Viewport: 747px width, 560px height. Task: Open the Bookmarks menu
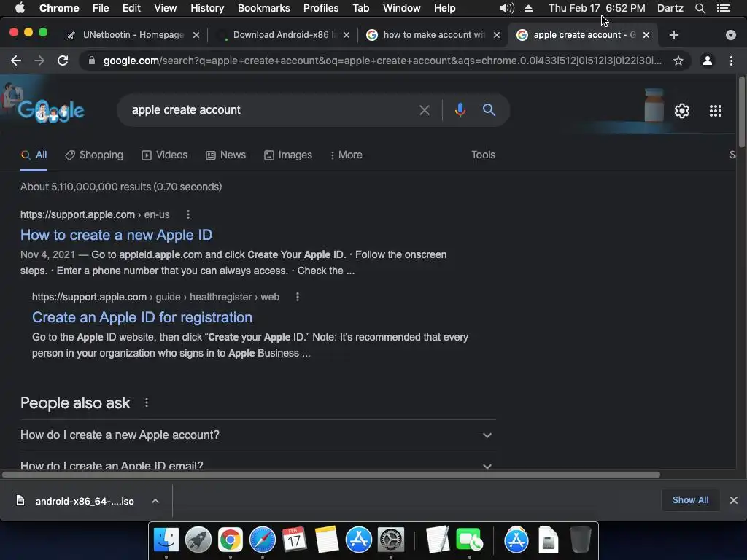263,8
